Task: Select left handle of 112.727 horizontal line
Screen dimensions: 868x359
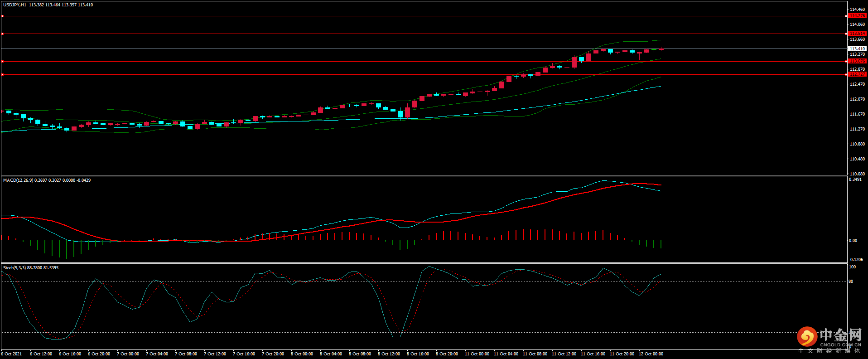Action: (x=2, y=74)
